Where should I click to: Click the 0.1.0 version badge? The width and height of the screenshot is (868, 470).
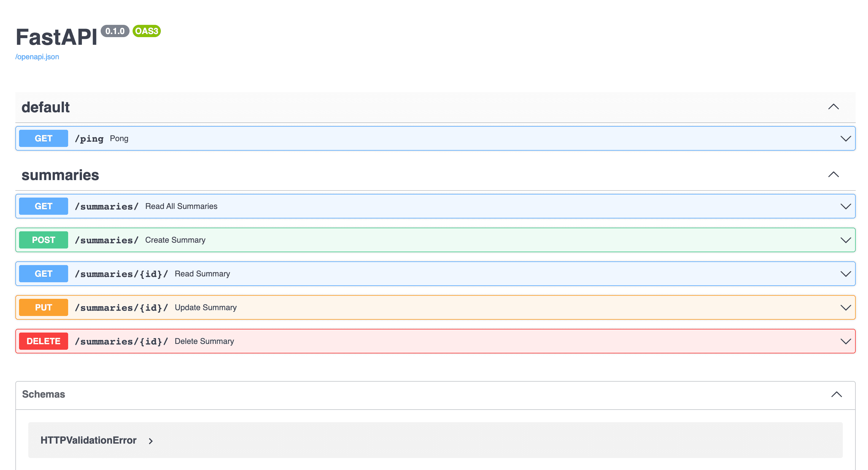point(115,31)
